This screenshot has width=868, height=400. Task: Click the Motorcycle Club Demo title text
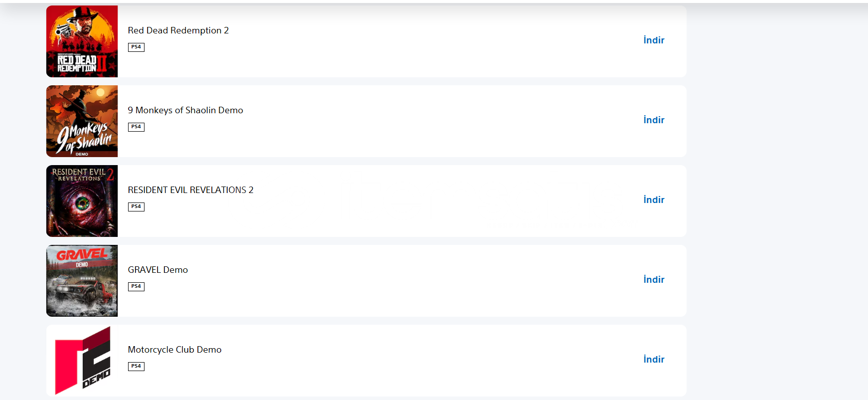pyautogui.click(x=175, y=350)
